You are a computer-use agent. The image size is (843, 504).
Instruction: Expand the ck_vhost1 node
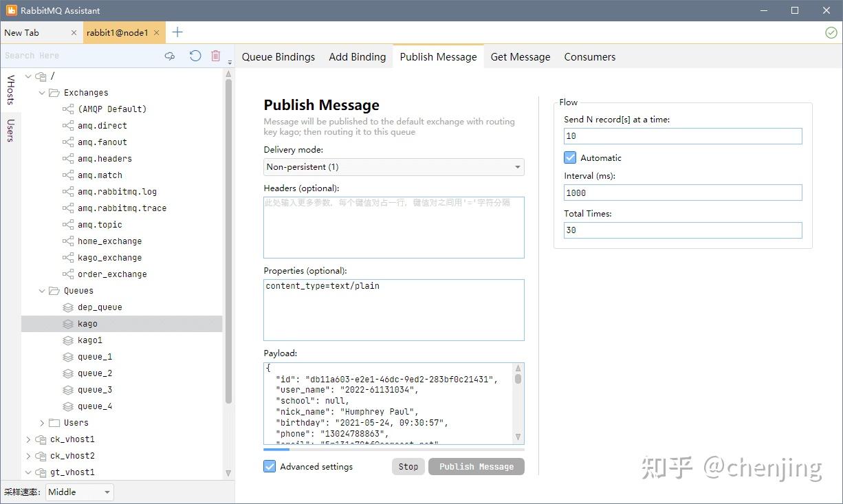pos(28,439)
